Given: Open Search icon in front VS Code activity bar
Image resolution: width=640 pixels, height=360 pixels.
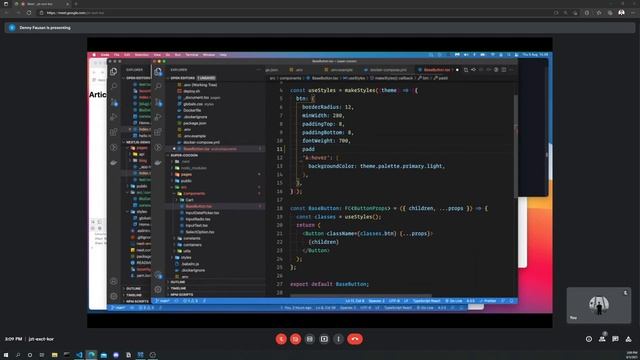Looking at the screenshot, I should tap(158, 86).
